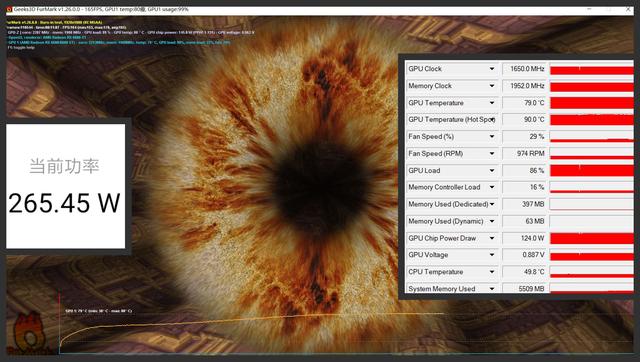
Task: Open the Fan Speed (%) dropdown arrow
Action: click(492, 136)
